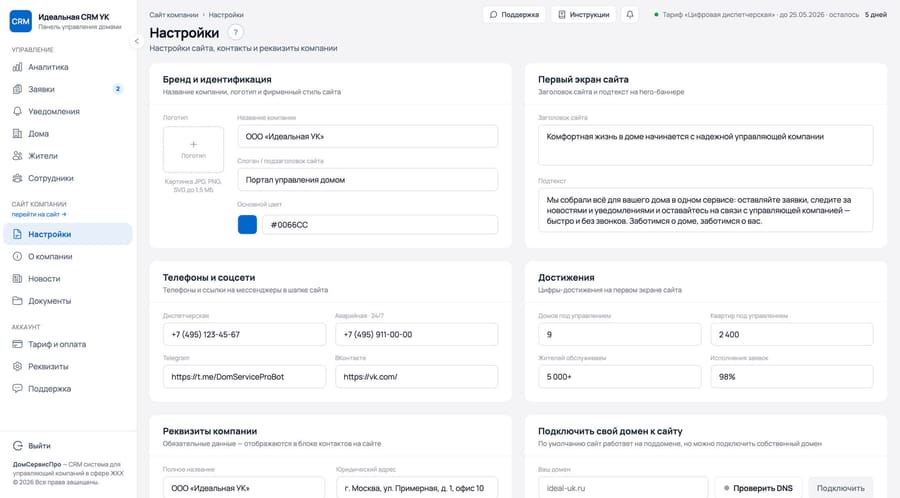Click the 5 дней remaining text
The width and height of the screenshot is (900, 498).
pos(876,15)
